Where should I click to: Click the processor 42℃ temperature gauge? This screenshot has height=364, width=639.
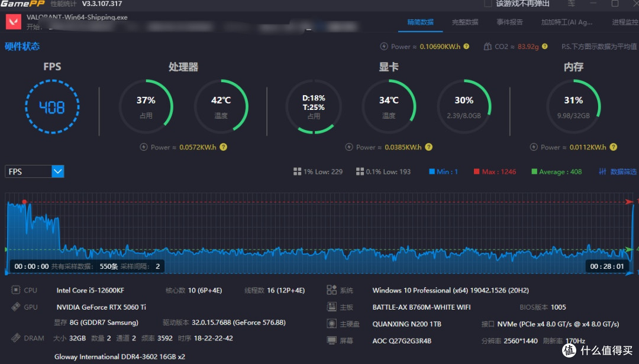pyautogui.click(x=221, y=107)
